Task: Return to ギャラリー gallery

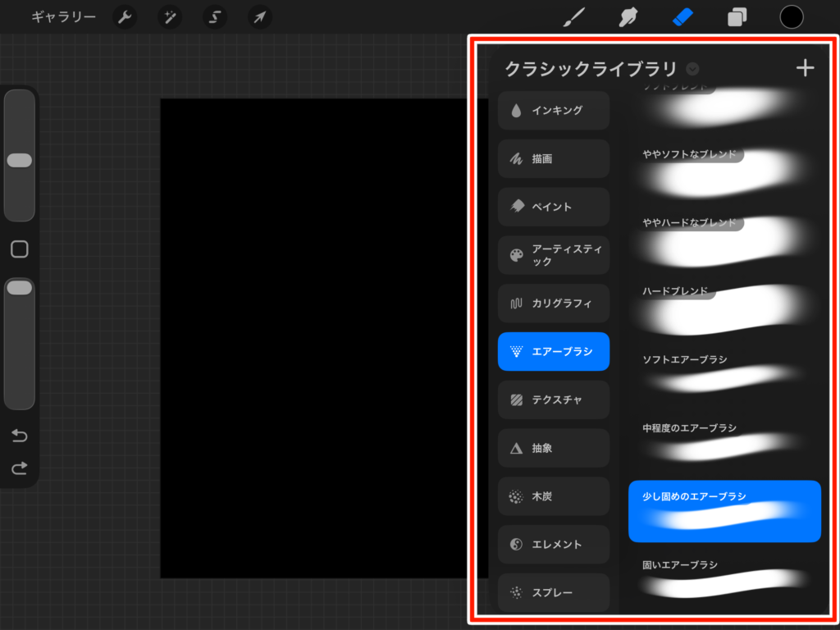Action: [x=63, y=17]
